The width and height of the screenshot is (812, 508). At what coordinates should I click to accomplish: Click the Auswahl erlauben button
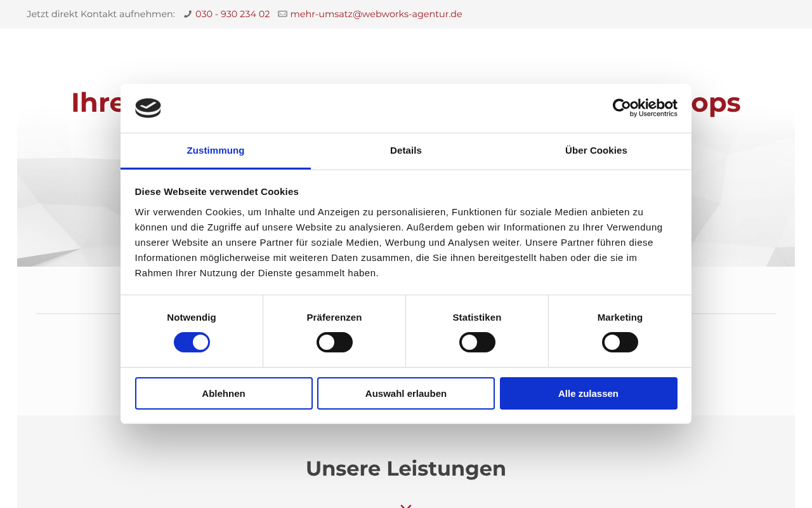click(406, 394)
